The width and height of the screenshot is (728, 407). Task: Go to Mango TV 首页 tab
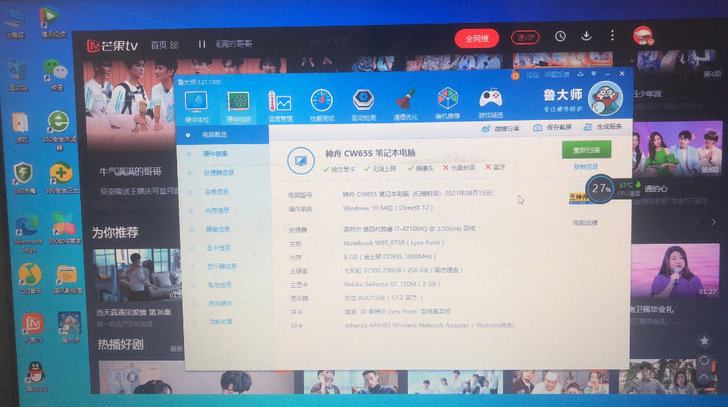tap(159, 45)
